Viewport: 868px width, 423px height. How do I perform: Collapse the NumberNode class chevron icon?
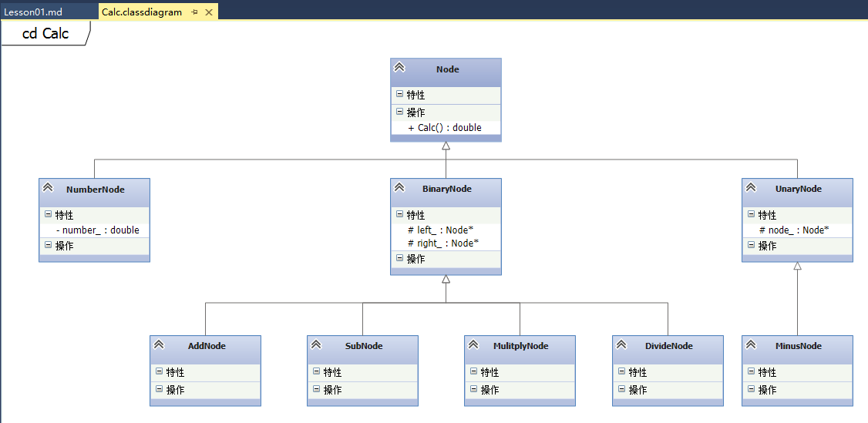pyautogui.click(x=48, y=187)
